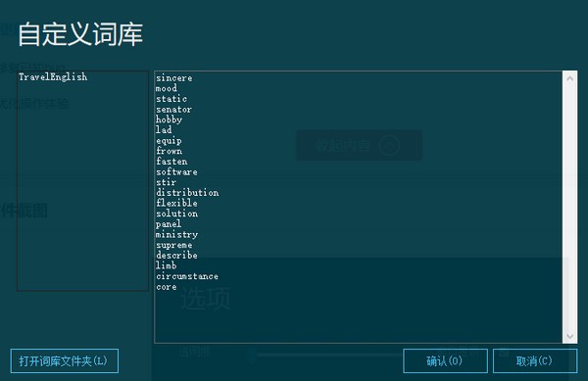Image resolution: width=588 pixels, height=381 pixels.
Task: Click the scrollbar up arrow
Action: pos(570,78)
